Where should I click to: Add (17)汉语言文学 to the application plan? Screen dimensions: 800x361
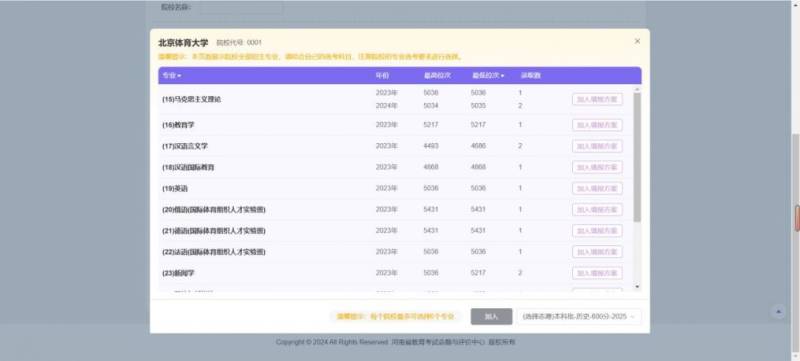(597, 146)
